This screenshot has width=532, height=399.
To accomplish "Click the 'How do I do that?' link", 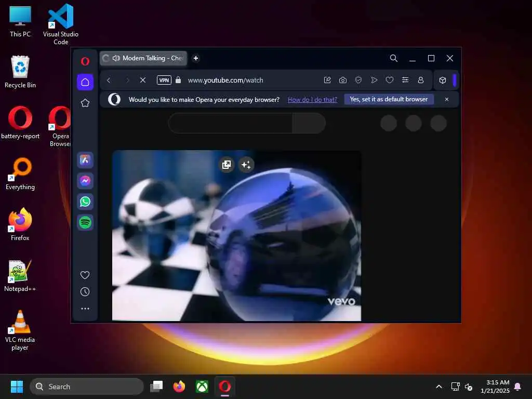I will point(312,100).
